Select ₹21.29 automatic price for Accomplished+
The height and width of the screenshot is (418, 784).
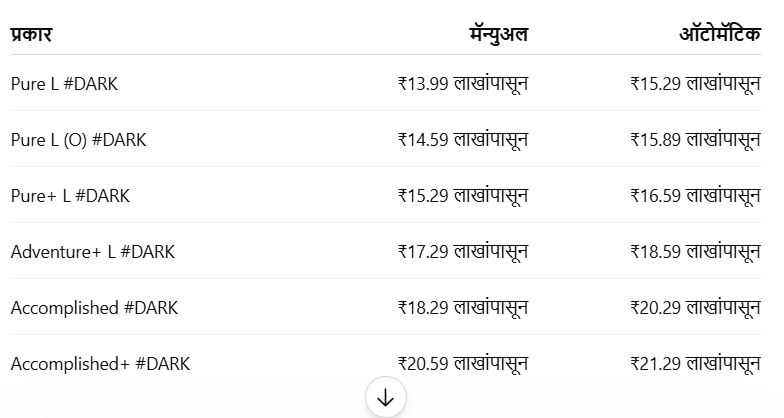696,364
